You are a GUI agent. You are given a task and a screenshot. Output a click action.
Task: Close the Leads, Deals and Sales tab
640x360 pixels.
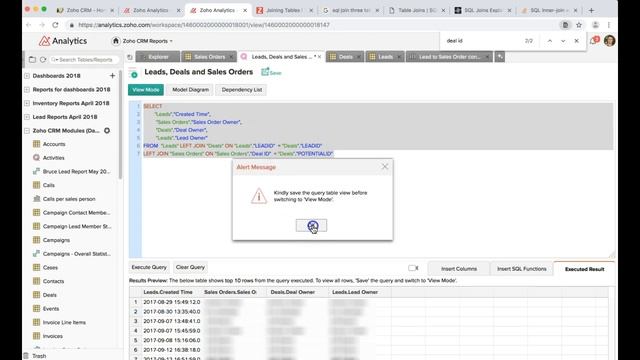click(x=319, y=57)
